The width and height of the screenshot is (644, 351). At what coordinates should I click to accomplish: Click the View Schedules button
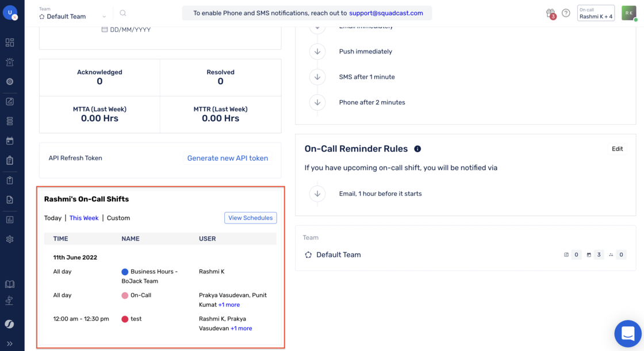pos(251,218)
